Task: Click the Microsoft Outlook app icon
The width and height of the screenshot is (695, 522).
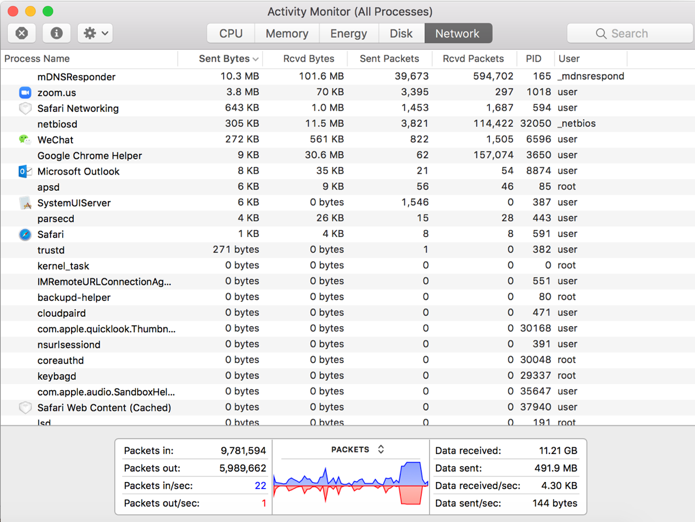Action: pos(25,171)
